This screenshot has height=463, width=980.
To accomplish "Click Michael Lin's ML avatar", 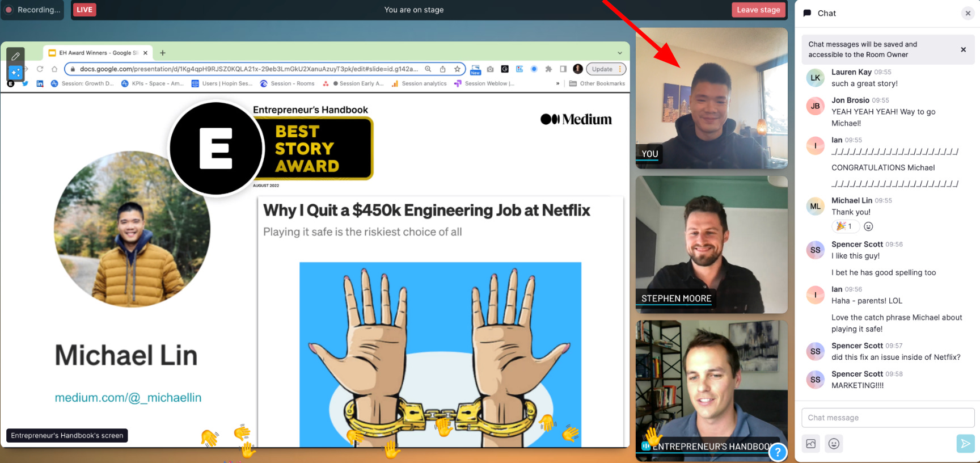I will click(x=815, y=207).
